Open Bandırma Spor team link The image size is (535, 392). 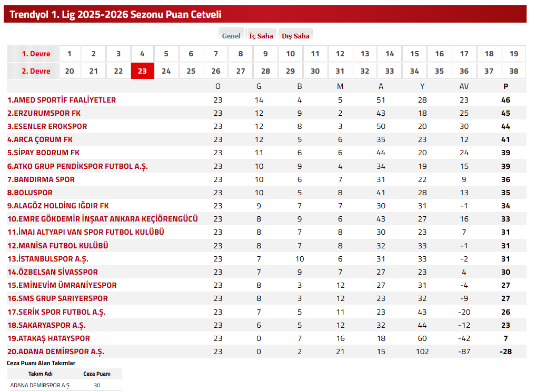[41, 179]
